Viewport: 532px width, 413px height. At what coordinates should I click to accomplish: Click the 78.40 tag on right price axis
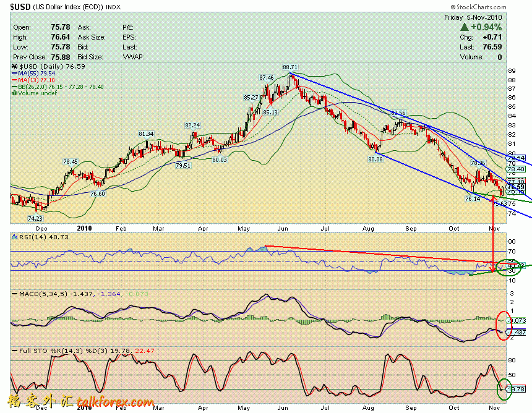515,169
